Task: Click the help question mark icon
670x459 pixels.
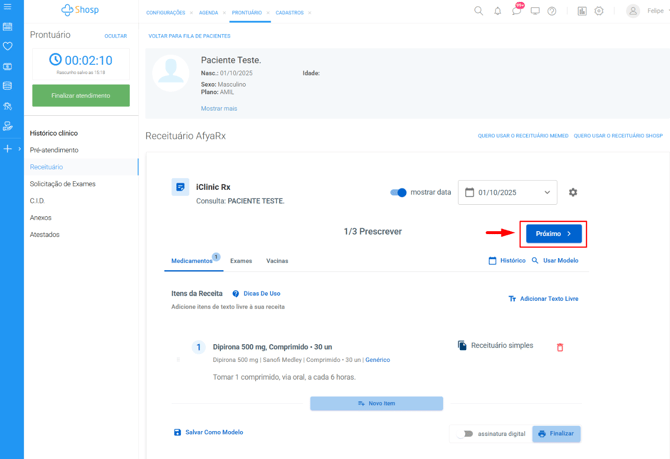Action: [551, 11]
